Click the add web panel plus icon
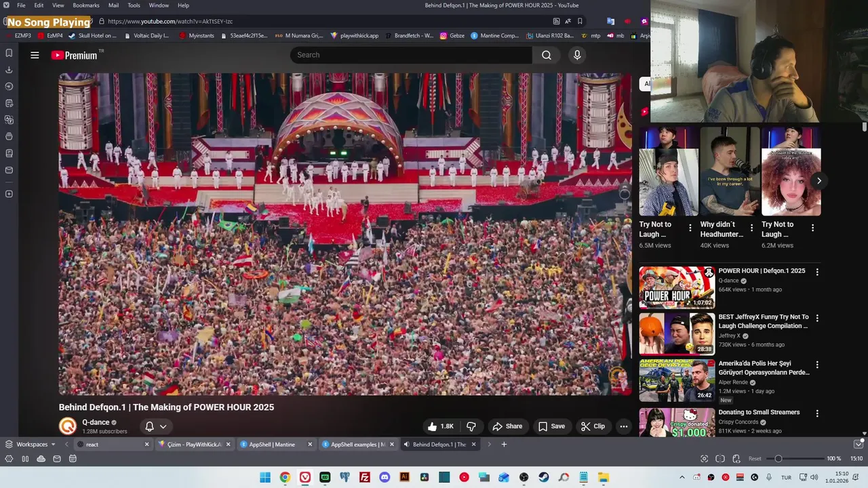The width and height of the screenshot is (868, 488). coord(9,194)
